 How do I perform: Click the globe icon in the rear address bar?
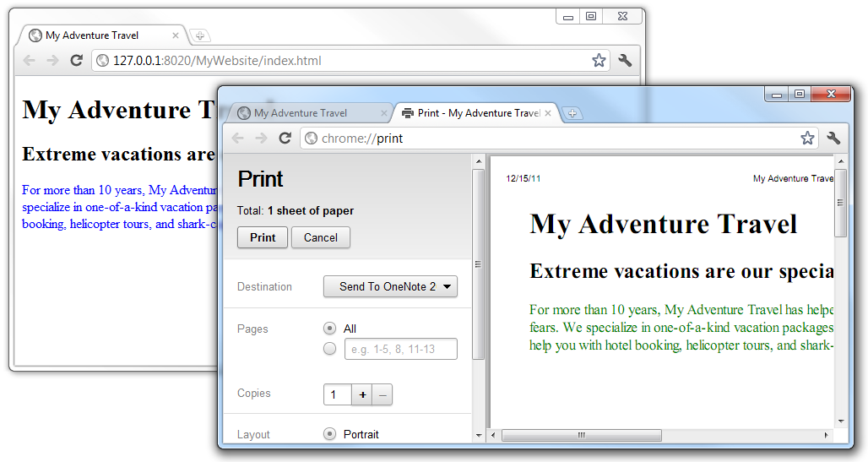(x=103, y=60)
